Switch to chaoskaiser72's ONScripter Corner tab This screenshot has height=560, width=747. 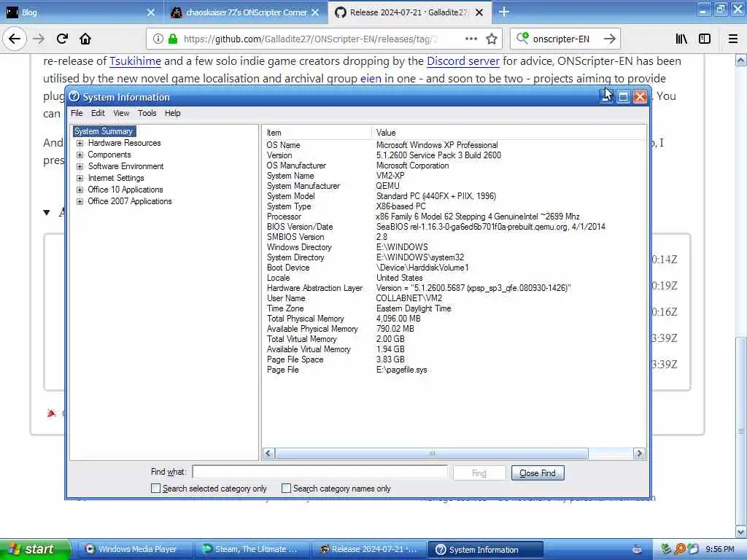pos(246,12)
